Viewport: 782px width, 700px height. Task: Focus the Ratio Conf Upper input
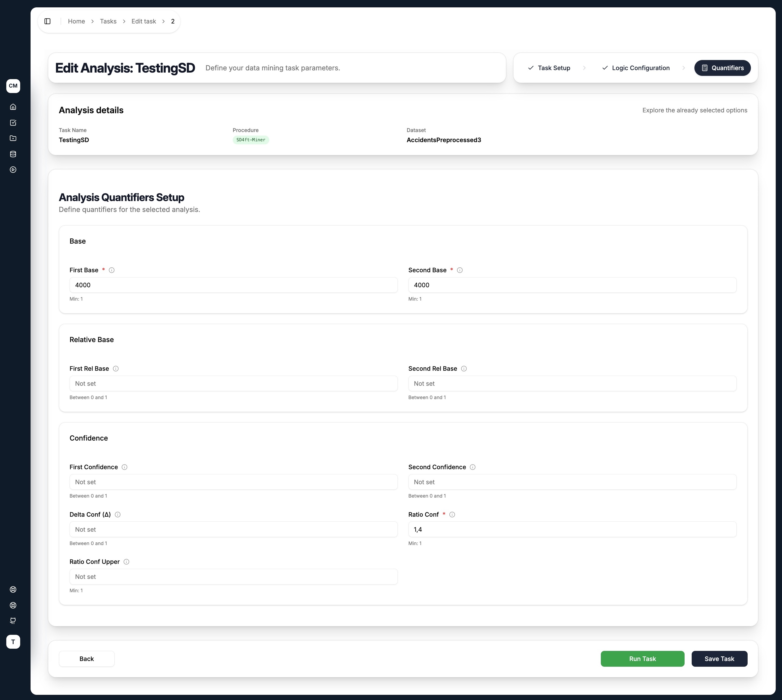click(x=234, y=576)
